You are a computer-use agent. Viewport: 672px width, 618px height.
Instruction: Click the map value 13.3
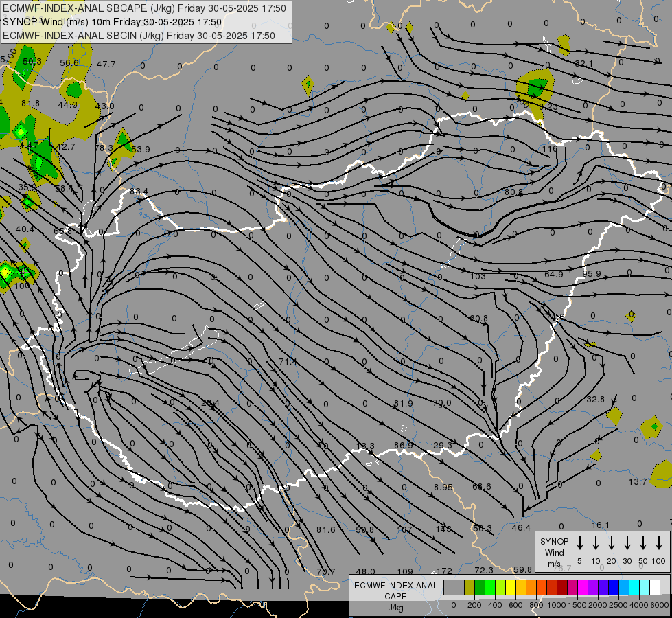pyautogui.click(x=365, y=446)
